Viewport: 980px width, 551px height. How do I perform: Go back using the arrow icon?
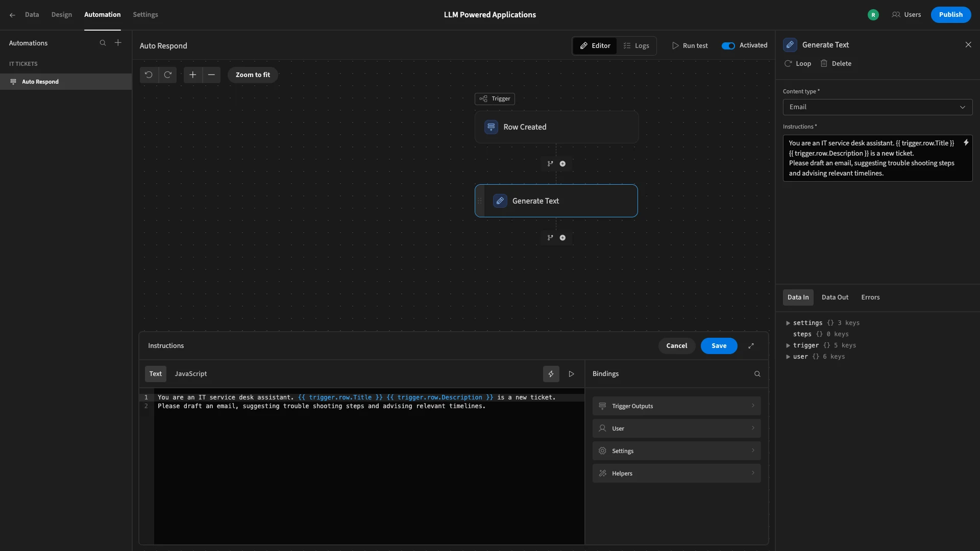click(x=12, y=15)
